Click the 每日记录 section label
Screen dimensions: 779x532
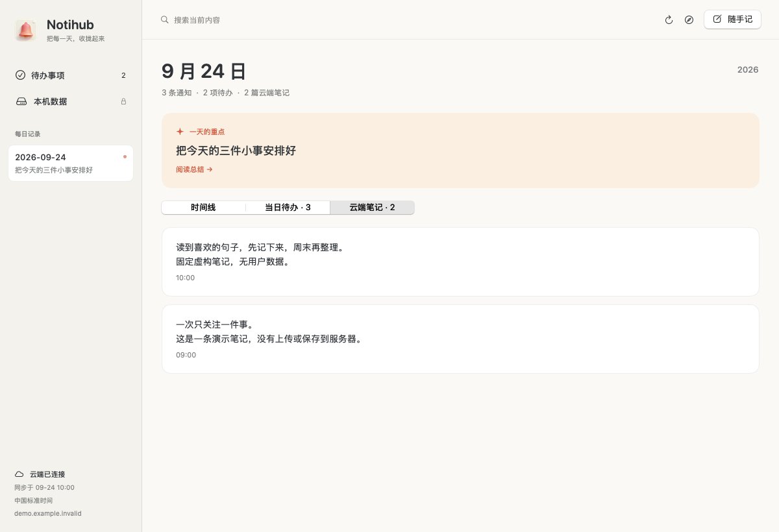[x=28, y=134]
